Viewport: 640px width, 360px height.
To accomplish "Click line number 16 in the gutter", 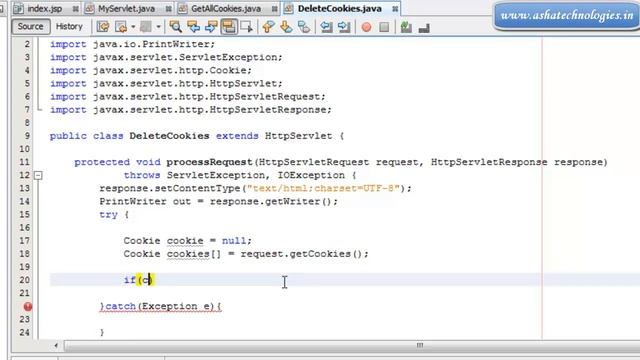I will point(24,228).
